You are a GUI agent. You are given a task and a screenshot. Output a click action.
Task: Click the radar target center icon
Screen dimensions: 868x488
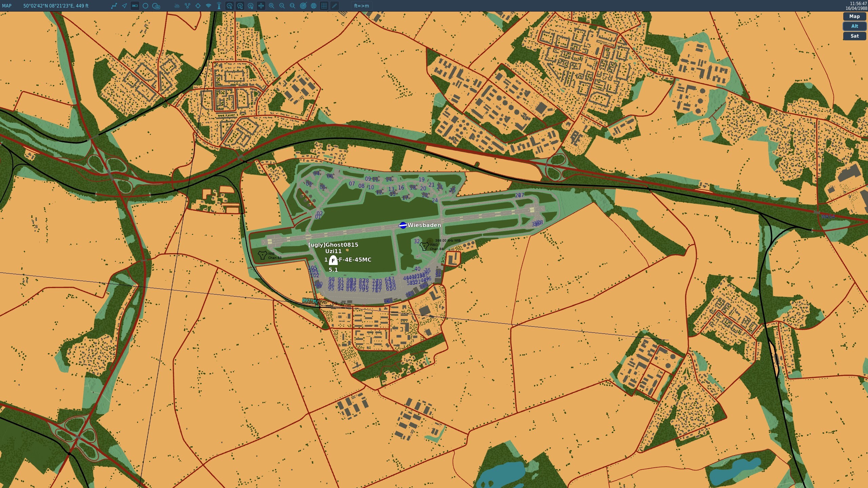pyautogui.click(x=303, y=6)
